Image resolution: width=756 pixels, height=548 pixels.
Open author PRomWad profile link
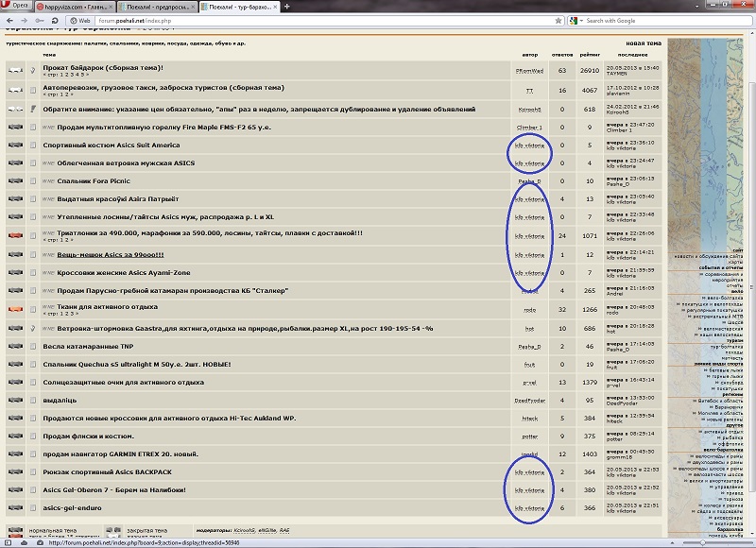point(529,71)
